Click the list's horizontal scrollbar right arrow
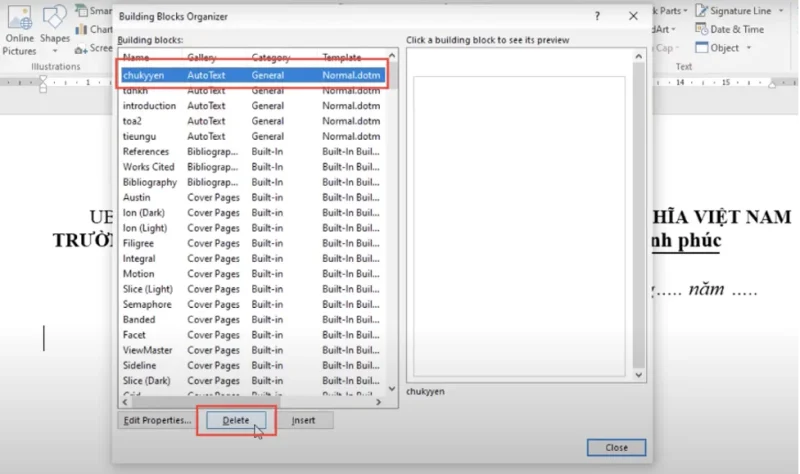The image size is (800, 474). tap(378, 402)
